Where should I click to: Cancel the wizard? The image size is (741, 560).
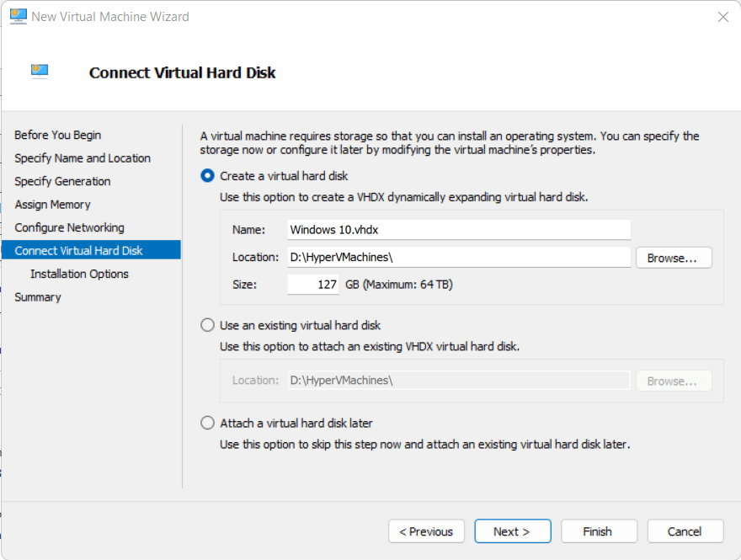tap(685, 531)
